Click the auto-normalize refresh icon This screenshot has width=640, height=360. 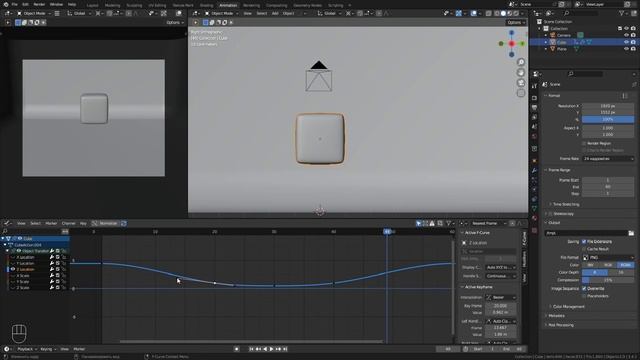[x=124, y=223]
